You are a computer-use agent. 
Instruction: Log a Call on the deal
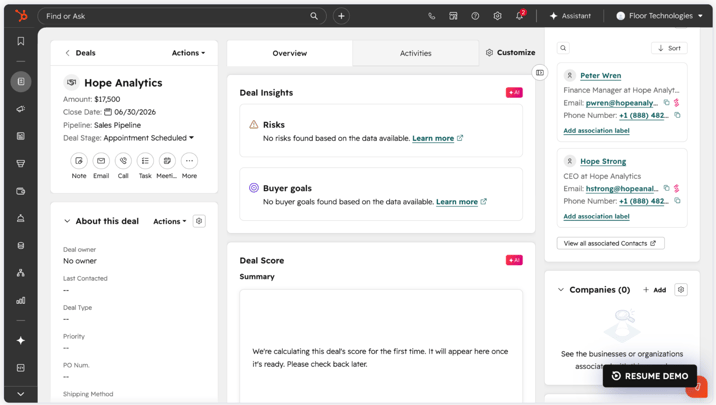[x=123, y=161]
